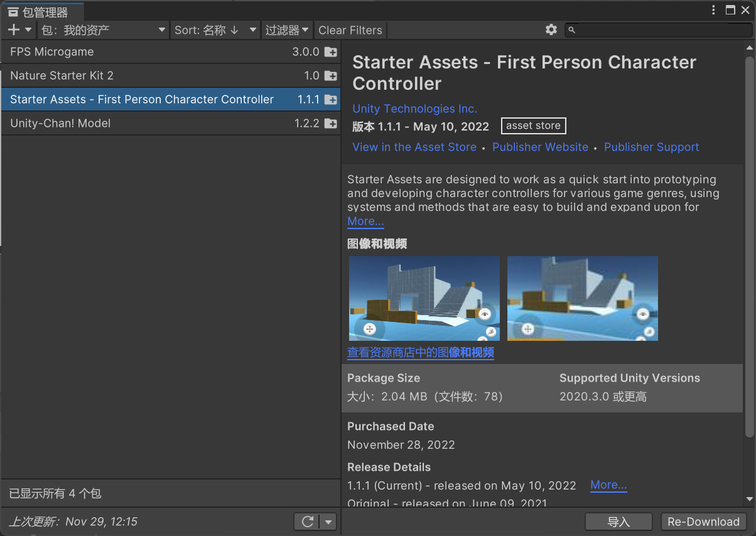The image size is (756, 536).
Task: Click the import icon beside Starter Assets row
Action: pos(330,100)
